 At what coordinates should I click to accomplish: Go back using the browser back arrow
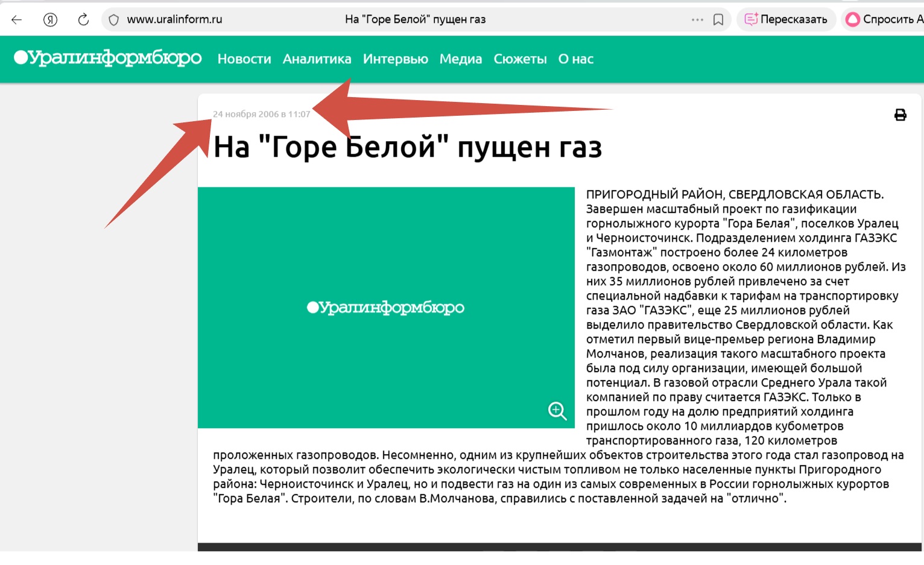17,19
